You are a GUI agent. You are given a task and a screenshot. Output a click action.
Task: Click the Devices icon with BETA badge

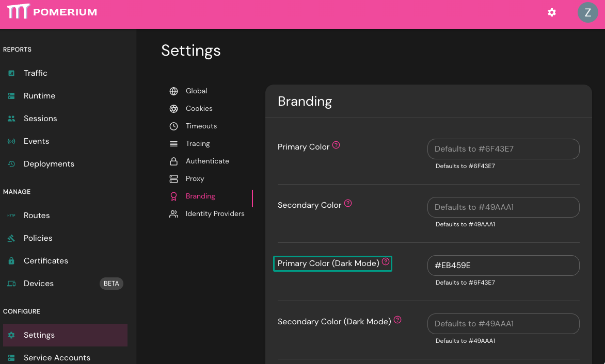[x=11, y=283]
